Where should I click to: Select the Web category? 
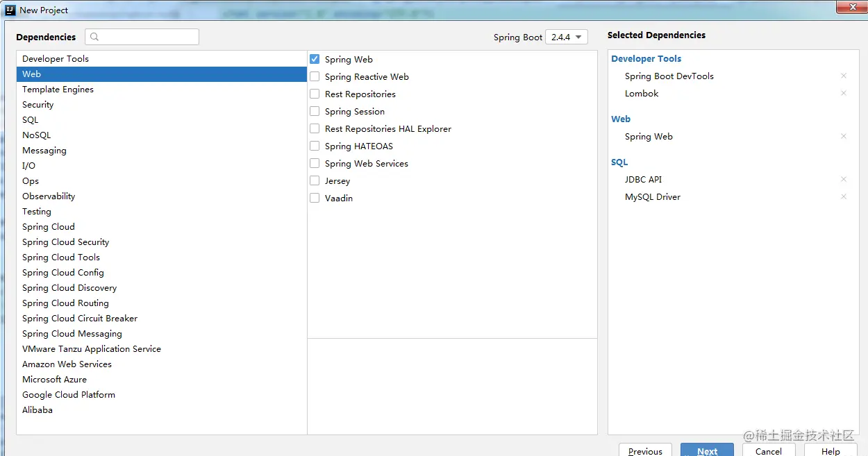pos(161,74)
